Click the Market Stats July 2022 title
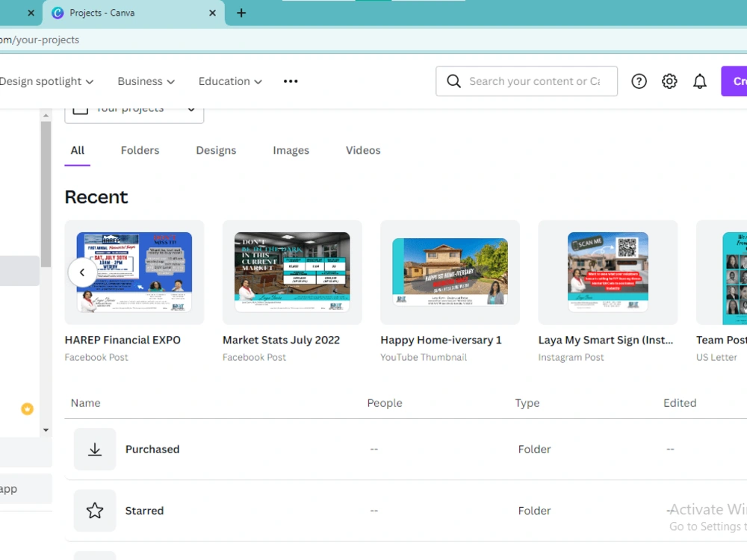Viewport: 747px width, 560px height. click(281, 340)
